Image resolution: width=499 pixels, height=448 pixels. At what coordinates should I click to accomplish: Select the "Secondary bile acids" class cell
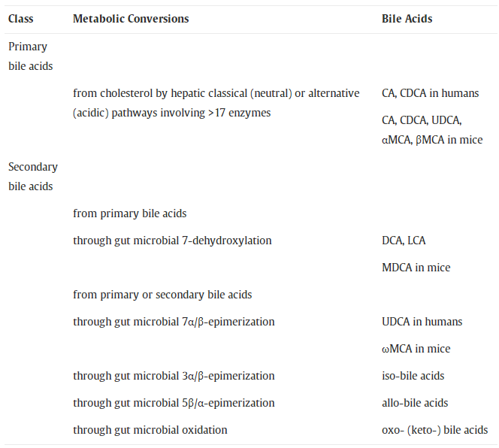[x=33, y=177]
